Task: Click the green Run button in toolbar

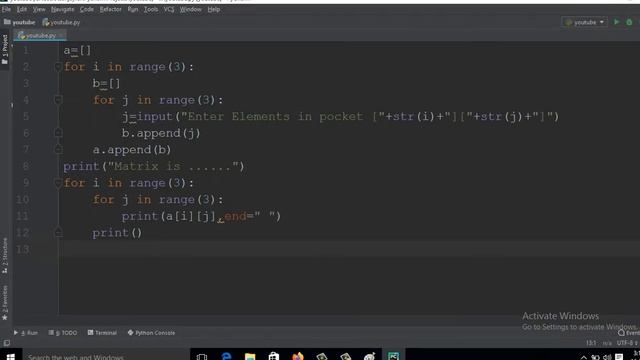Action: [617, 22]
